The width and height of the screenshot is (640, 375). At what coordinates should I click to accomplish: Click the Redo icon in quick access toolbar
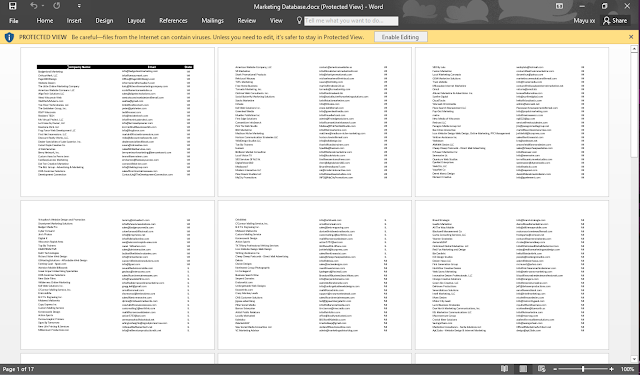[x=56, y=6]
